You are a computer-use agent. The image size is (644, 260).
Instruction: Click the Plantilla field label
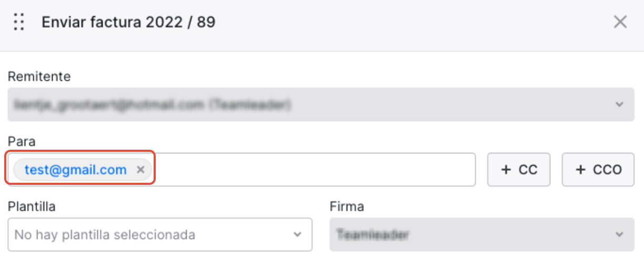tap(32, 206)
